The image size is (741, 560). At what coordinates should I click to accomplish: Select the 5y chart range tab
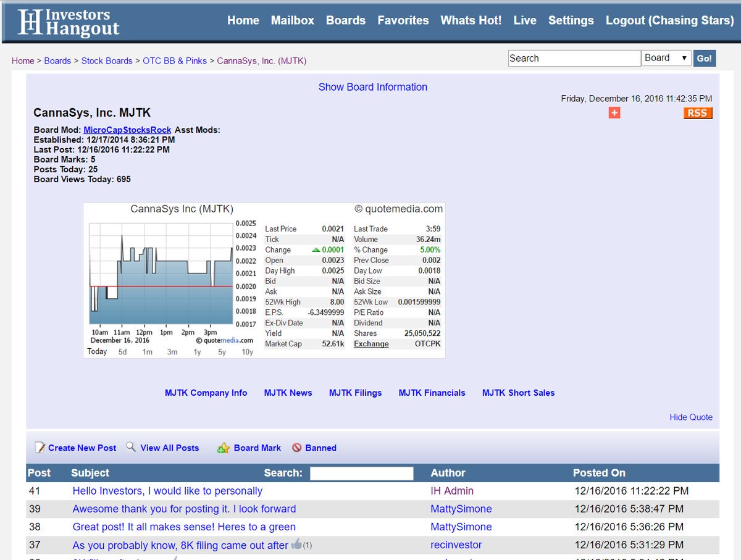(x=222, y=352)
